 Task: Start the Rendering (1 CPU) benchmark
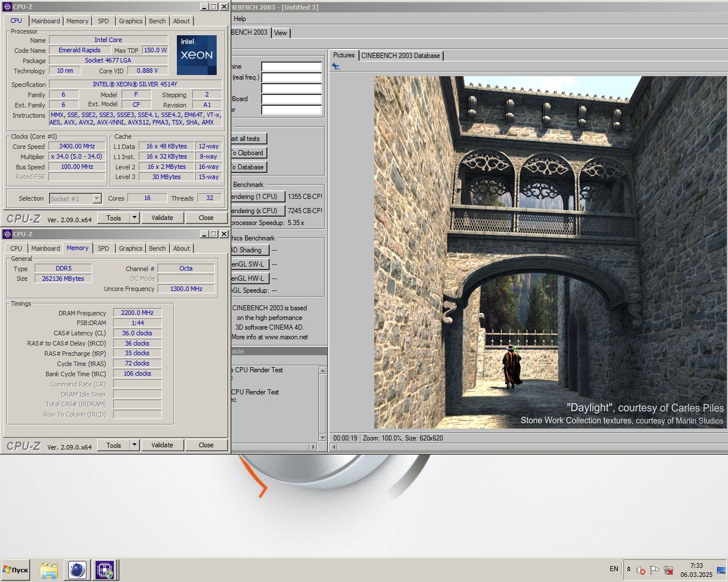[258, 197]
